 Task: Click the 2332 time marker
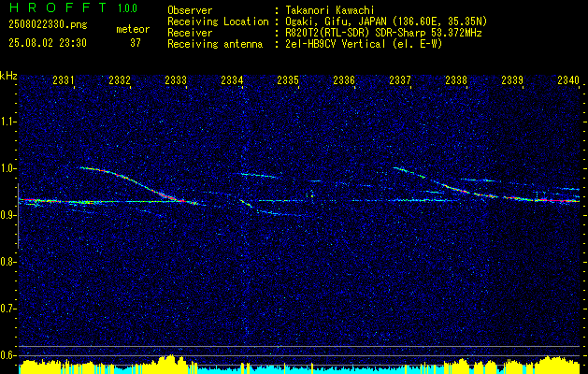pos(120,79)
